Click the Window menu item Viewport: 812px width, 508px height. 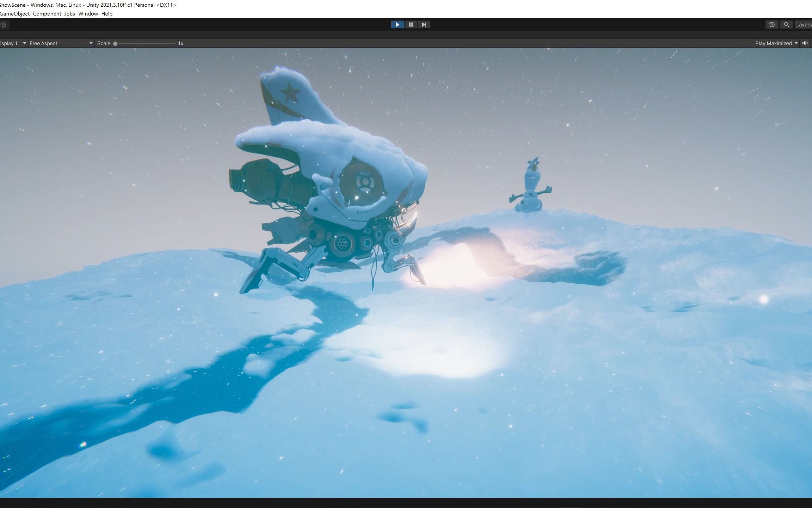pyautogui.click(x=88, y=13)
